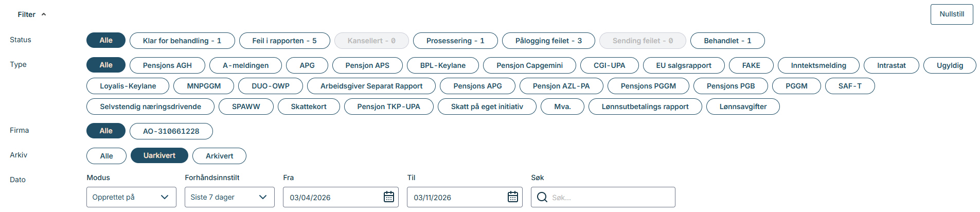Image resolution: width=980 pixels, height=212 pixels.
Task: Filter by firm AO-310661228
Action: tap(171, 131)
